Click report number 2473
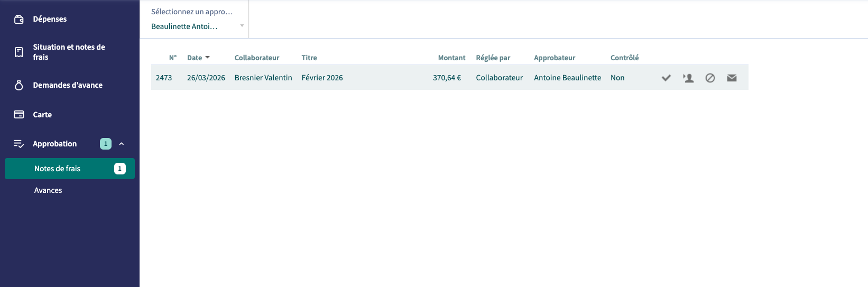Viewport: 868px width, 287px height. coord(164,78)
